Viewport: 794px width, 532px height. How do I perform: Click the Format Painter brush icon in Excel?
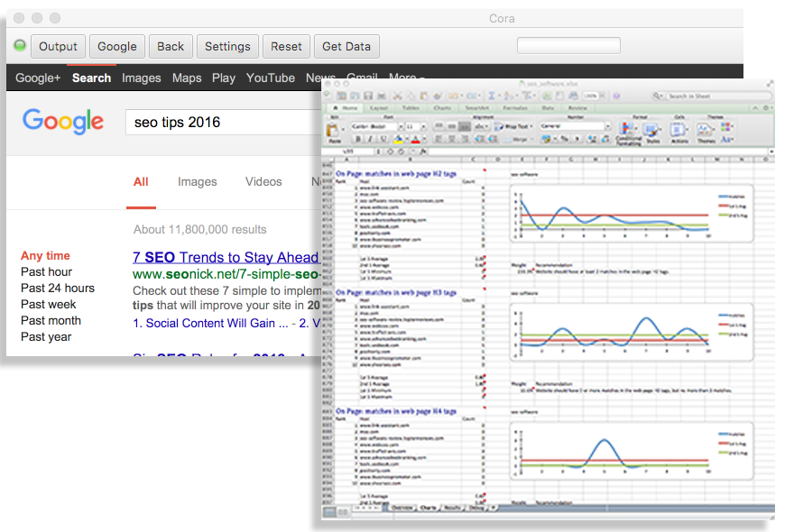click(x=437, y=96)
